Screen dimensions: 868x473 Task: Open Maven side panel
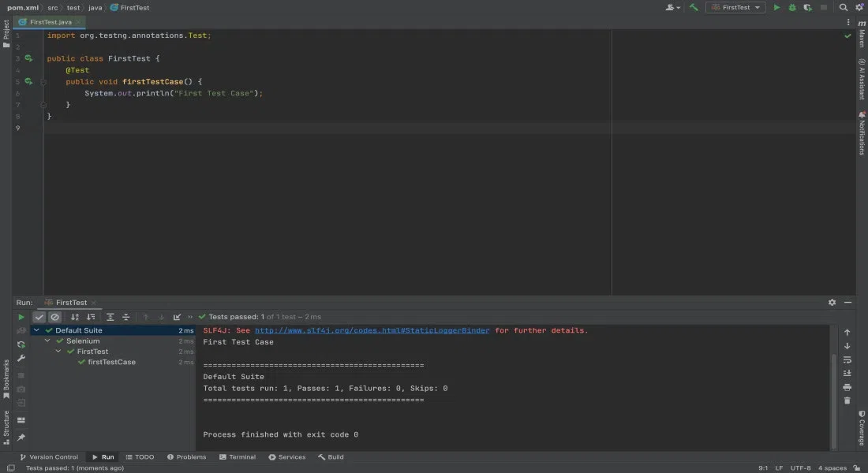pos(862,34)
